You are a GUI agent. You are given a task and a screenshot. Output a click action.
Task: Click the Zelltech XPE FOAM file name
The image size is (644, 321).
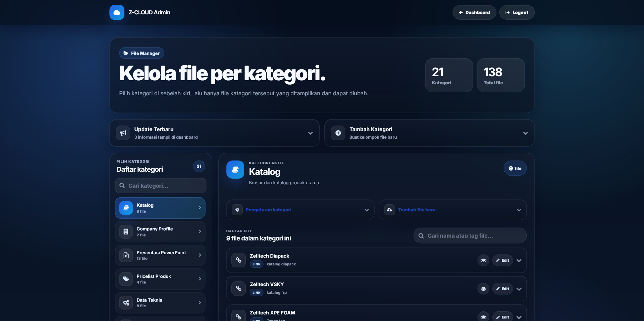click(273, 313)
